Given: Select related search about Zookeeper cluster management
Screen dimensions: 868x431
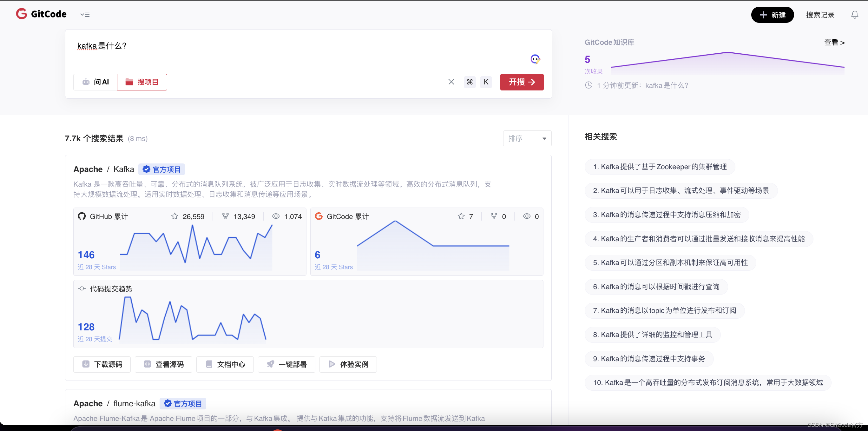Looking at the screenshot, I should (660, 167).
